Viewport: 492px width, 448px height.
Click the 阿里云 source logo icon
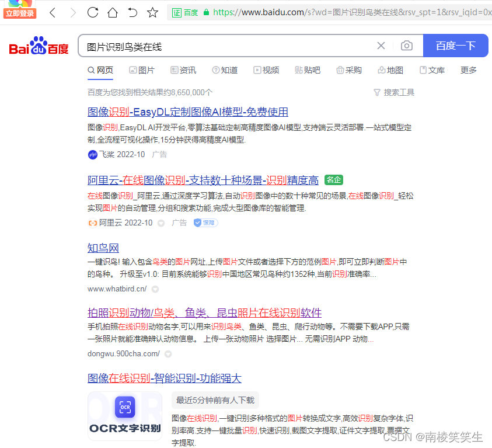[93, 223]
